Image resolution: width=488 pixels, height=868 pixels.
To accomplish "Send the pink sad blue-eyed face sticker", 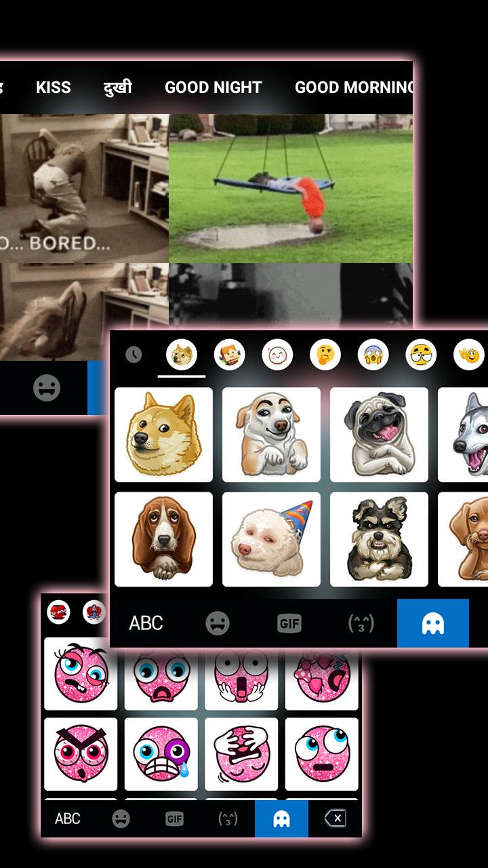I will [161, 679].
